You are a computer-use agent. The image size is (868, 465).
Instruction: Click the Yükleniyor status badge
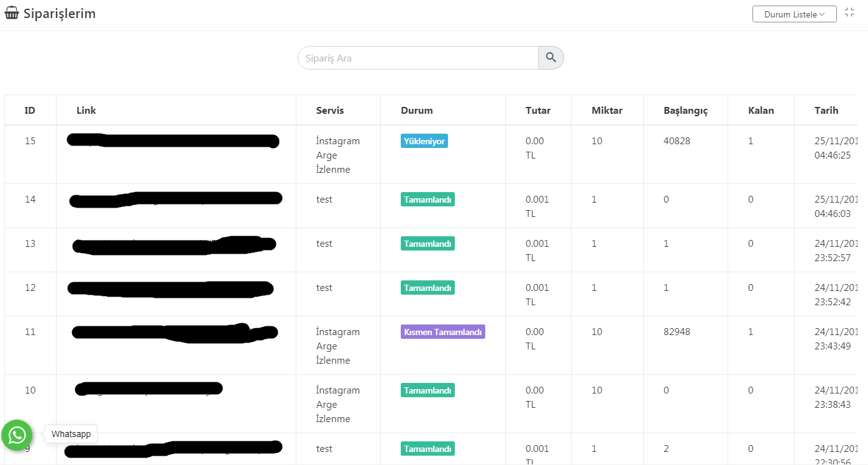pos(424,141)
